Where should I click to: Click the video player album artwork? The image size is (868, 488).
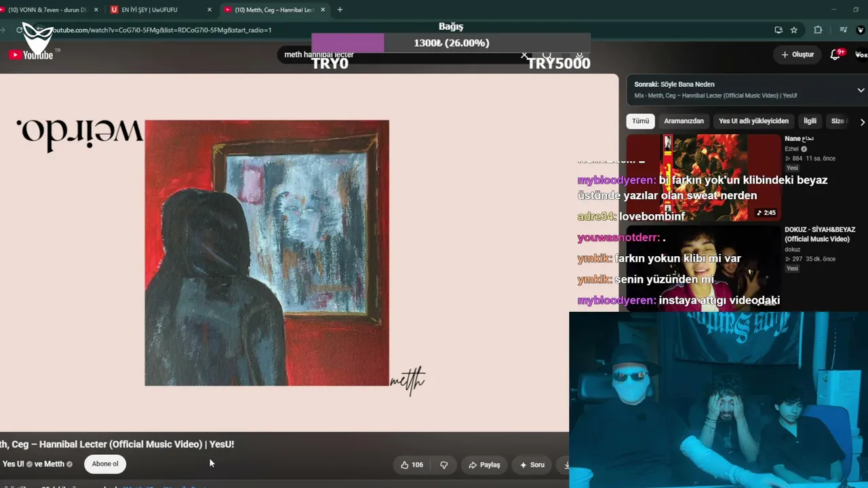click(x=267, y=253)
